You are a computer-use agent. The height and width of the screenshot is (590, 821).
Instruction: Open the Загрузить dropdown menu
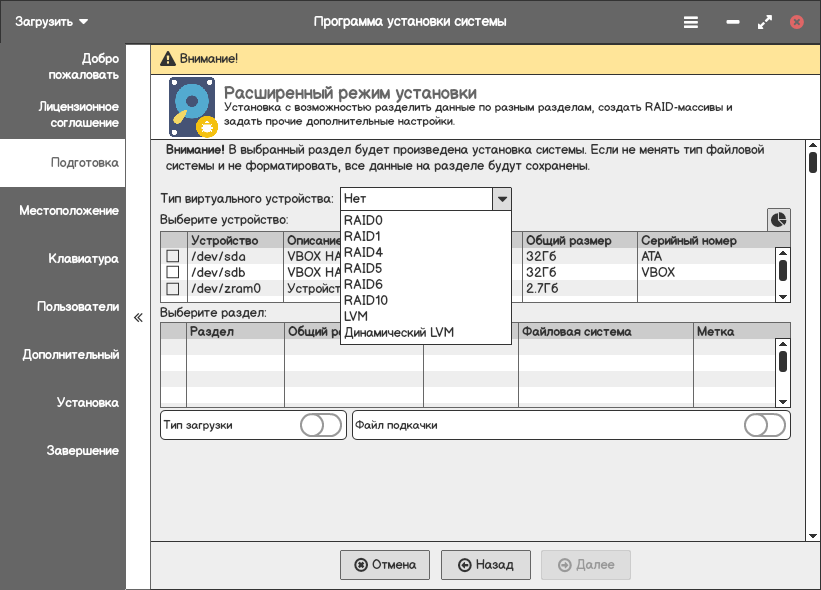pos(52,21)
